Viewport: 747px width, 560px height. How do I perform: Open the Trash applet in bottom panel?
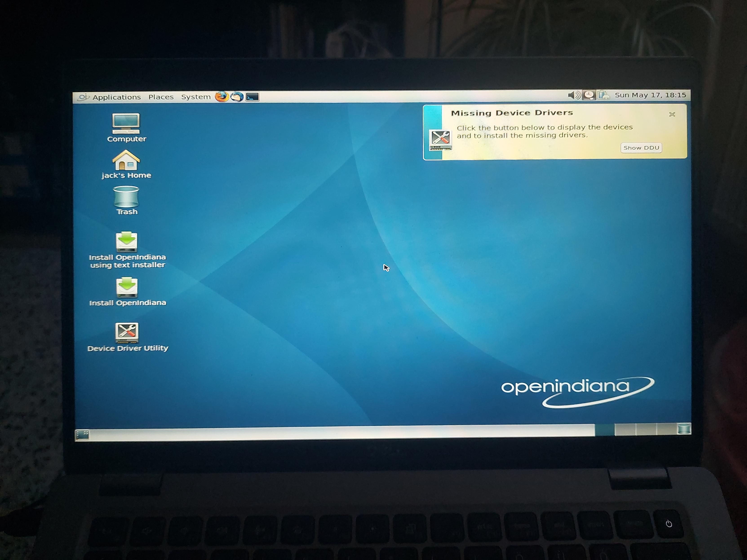point(684,429)
